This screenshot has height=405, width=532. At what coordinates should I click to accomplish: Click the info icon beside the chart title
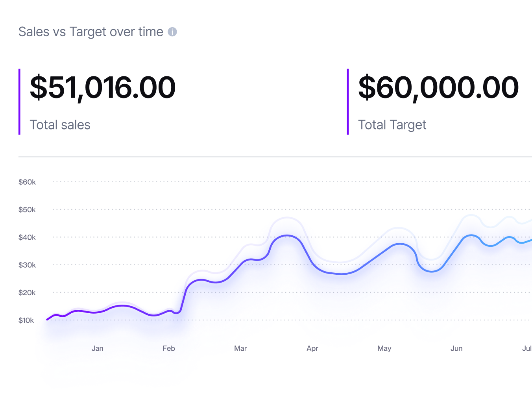coord(172,32)
